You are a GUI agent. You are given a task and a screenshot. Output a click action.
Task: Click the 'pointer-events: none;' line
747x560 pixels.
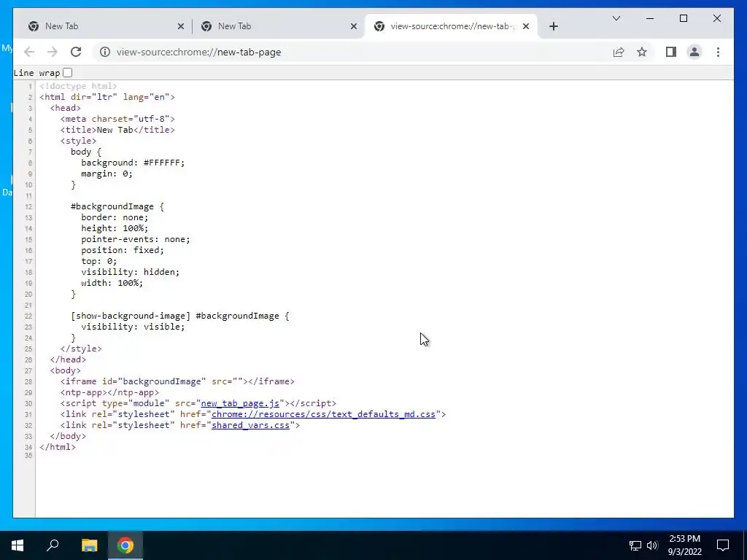point(135,239)
